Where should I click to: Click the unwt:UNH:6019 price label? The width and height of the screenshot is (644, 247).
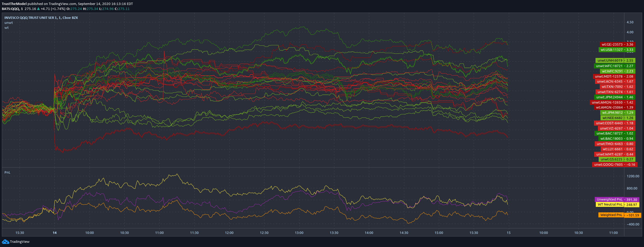click(x=615, y=60)
